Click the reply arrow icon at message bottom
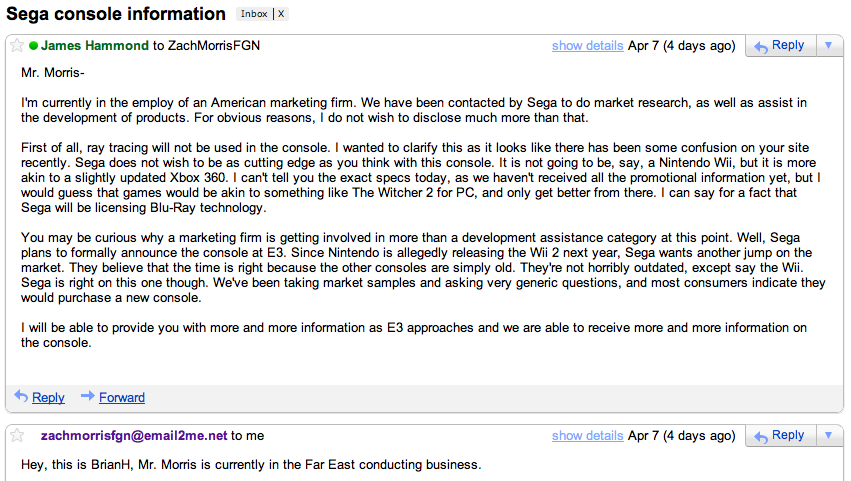This screenshot has height=481, width=851. 21,397
